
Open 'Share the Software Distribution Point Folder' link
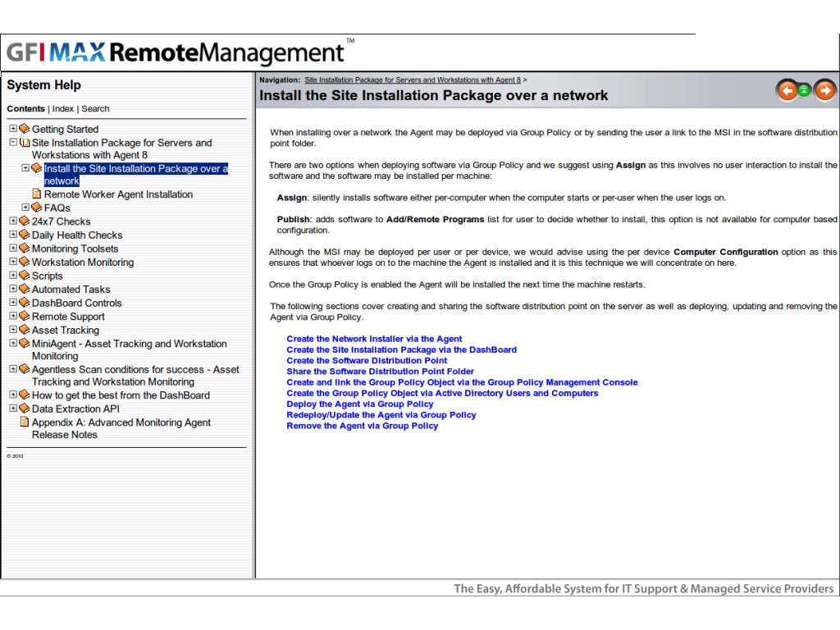(381, 372)
